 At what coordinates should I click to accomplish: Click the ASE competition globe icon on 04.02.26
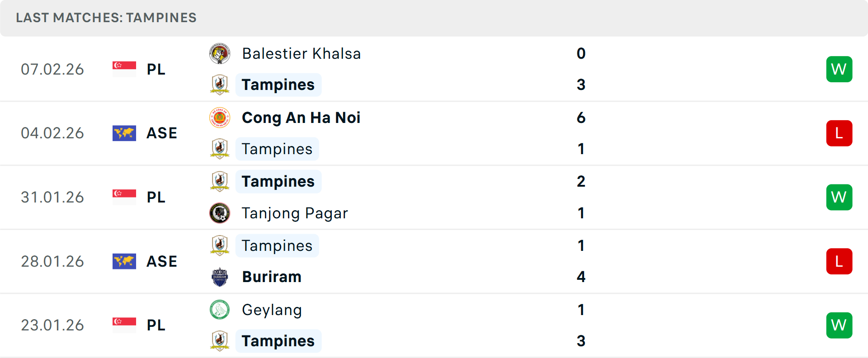(124, 133)
